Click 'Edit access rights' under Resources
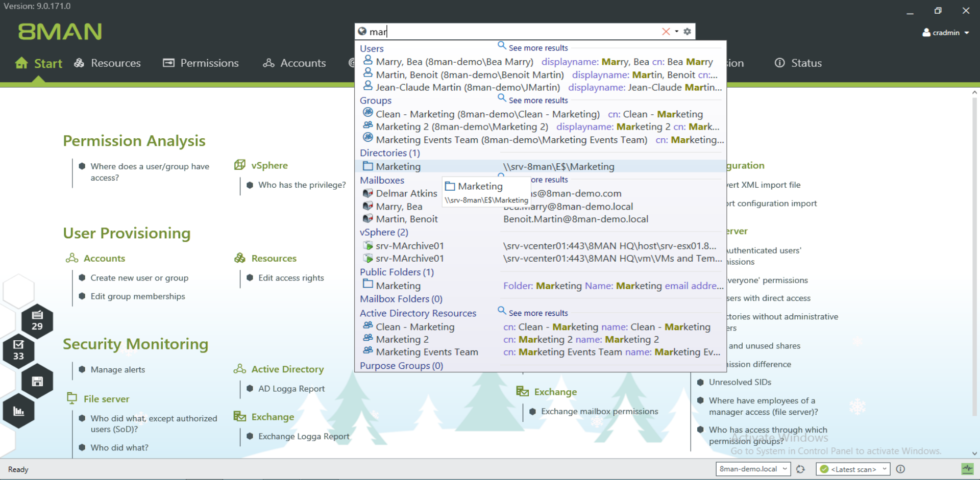 pos(291,278)
